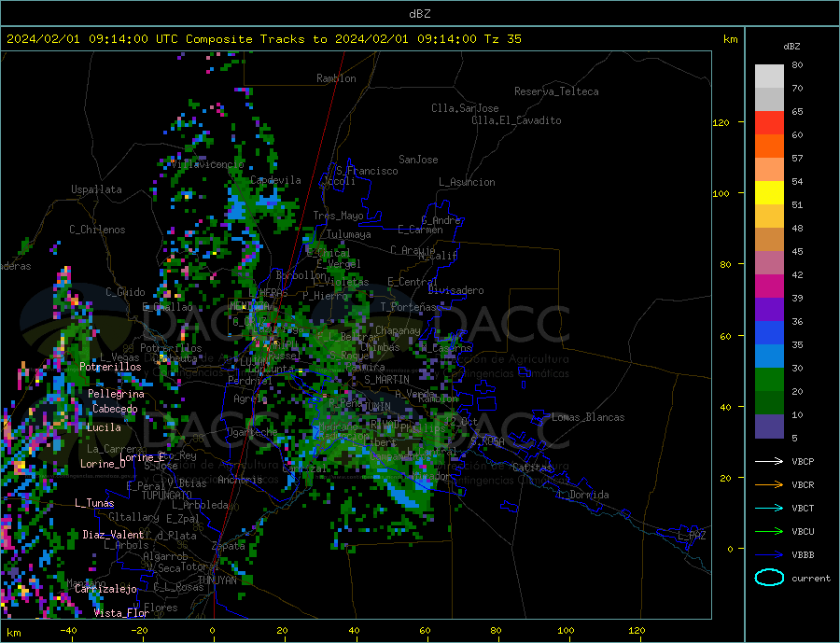Click the 'Pellegrina' station label
This screenshot has height=643, width=840.
coord(117,394)
